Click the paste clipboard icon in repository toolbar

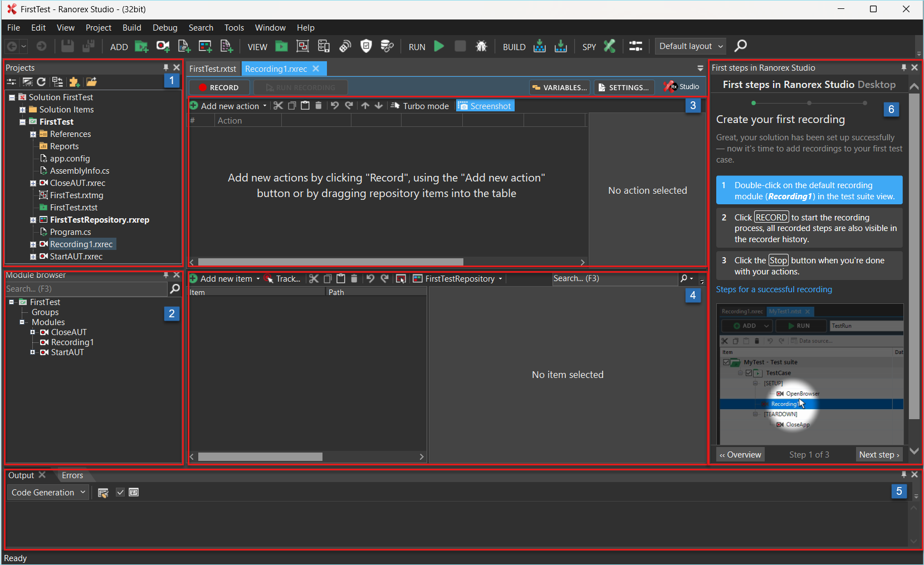(341, 278)
